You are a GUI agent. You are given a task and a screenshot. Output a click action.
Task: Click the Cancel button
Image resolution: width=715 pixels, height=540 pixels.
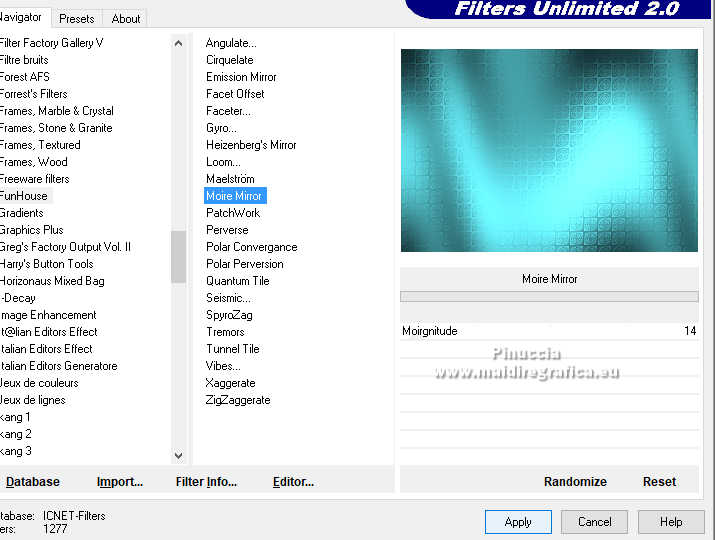coord(595,522)
